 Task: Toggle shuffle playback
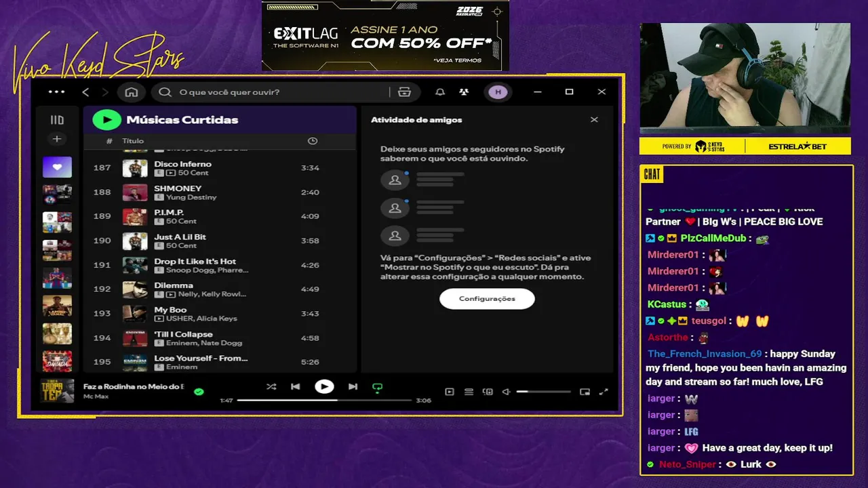click(271, 387)
